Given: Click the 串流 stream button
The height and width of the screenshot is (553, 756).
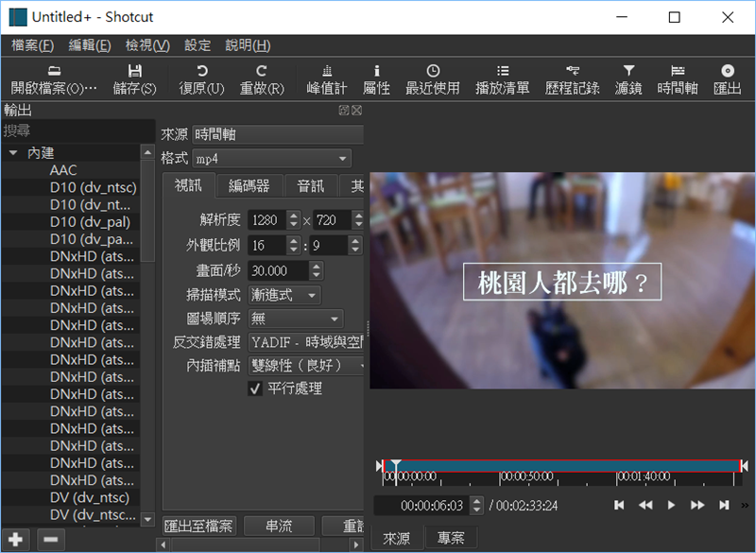Looking at the screenshot, I should [279, 526].
